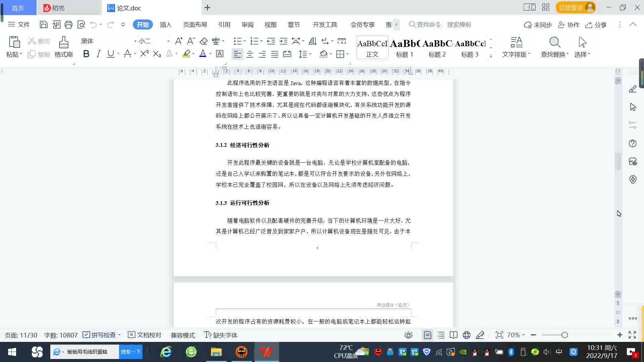Switch to View tab (视图)
The width and height of the screenshot is (644, 362).
[x=270, y=24]
